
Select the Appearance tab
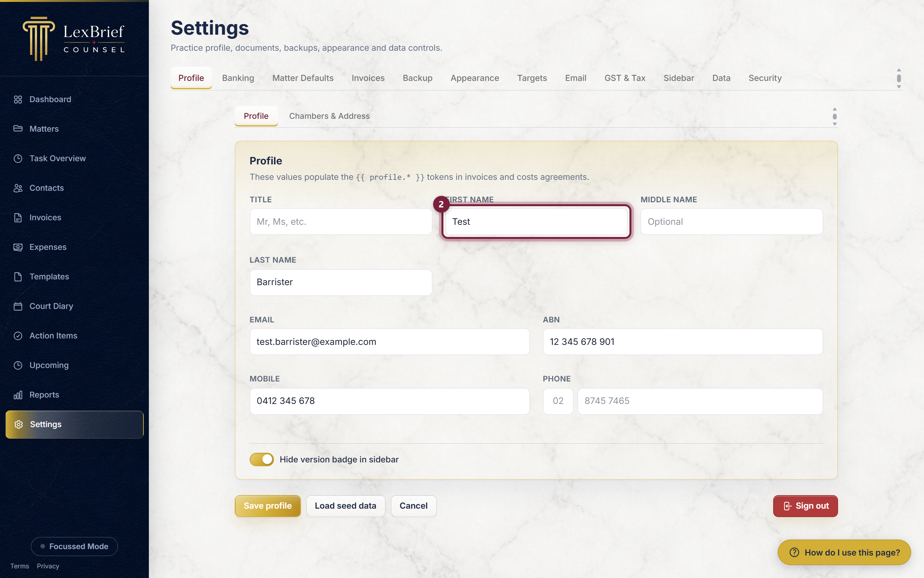[475, 78]
